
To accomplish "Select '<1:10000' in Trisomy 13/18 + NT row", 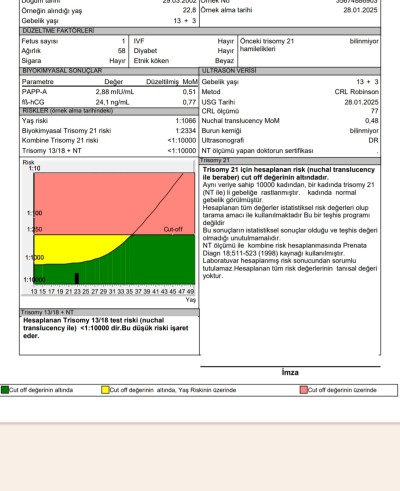I will click(182, 151).
